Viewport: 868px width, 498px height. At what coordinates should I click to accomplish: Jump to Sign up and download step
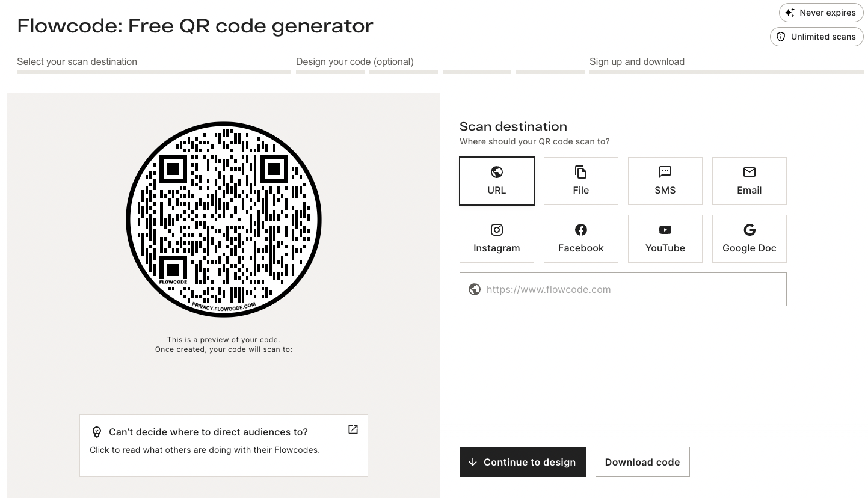click(x=637, y=62)
